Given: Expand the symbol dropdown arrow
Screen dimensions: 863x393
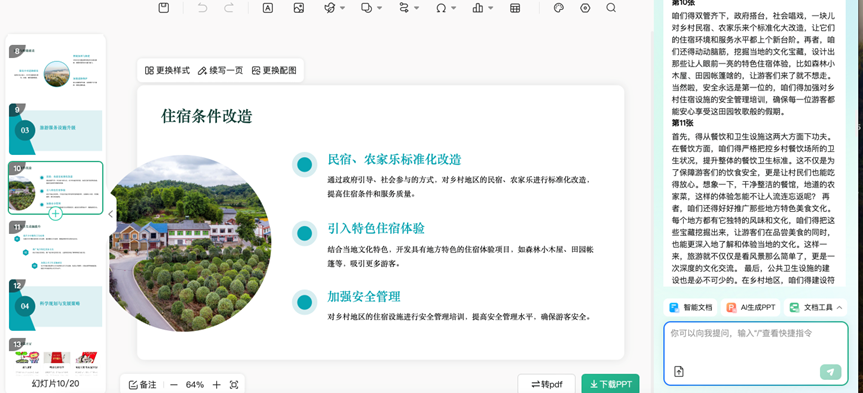Looking at the screenshot, I should pyautogui.click(x=454, y=8).
